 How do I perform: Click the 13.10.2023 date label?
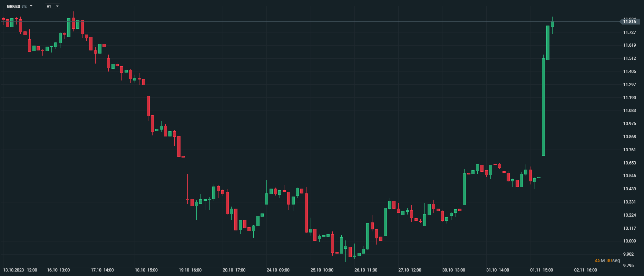coord(13,270)
